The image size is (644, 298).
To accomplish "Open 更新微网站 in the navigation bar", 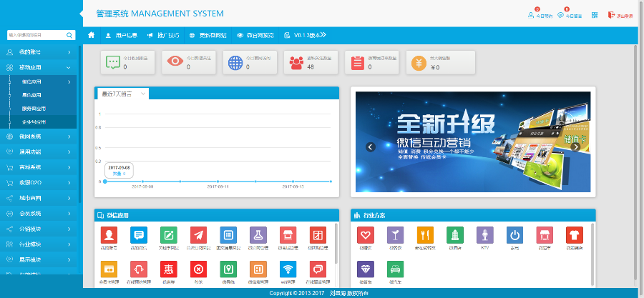I will (x=208, y=35).
